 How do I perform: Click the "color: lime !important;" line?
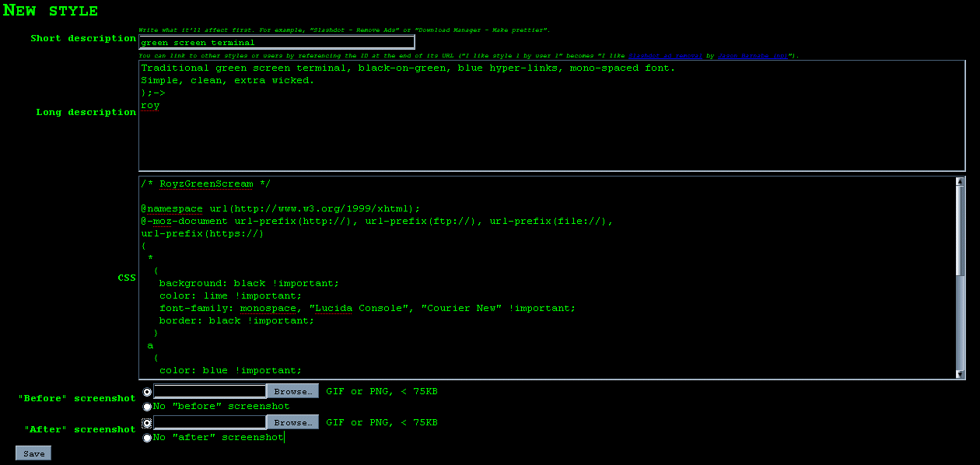click(x=231, y=295)
